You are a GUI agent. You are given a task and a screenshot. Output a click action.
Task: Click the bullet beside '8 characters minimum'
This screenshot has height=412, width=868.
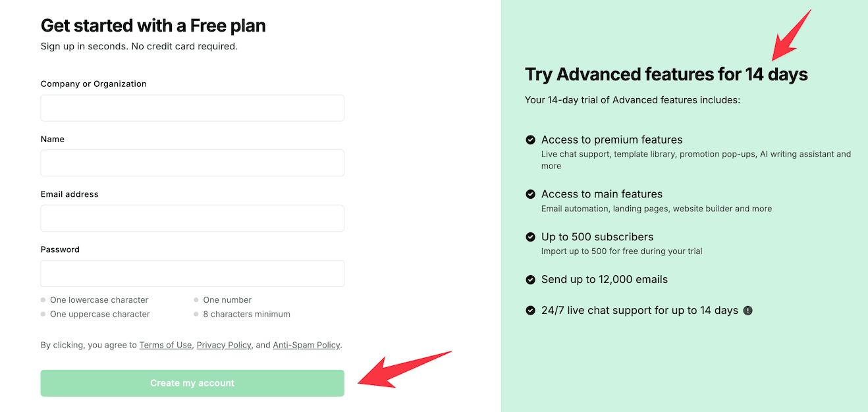click(195, 314)
